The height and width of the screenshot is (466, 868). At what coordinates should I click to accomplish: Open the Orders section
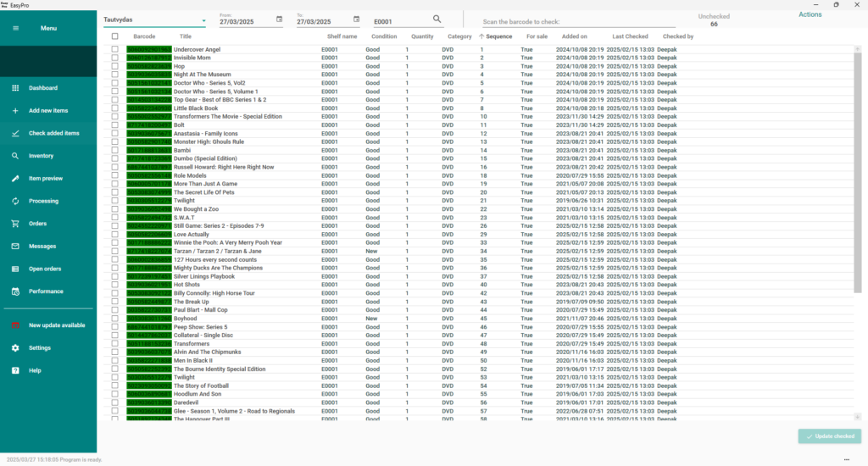pos(37,224)
